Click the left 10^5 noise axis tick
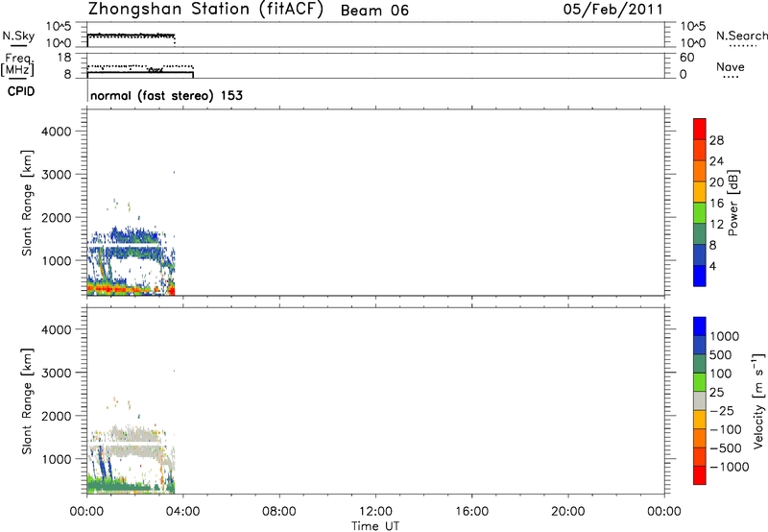The image size is (768, 532). [x=59, y=27]
